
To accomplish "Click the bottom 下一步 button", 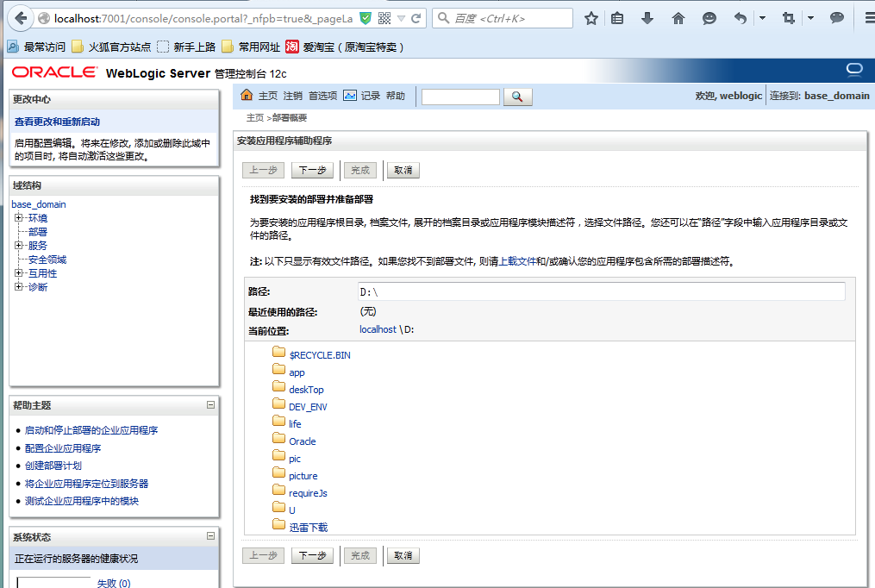I will (312, 555).
